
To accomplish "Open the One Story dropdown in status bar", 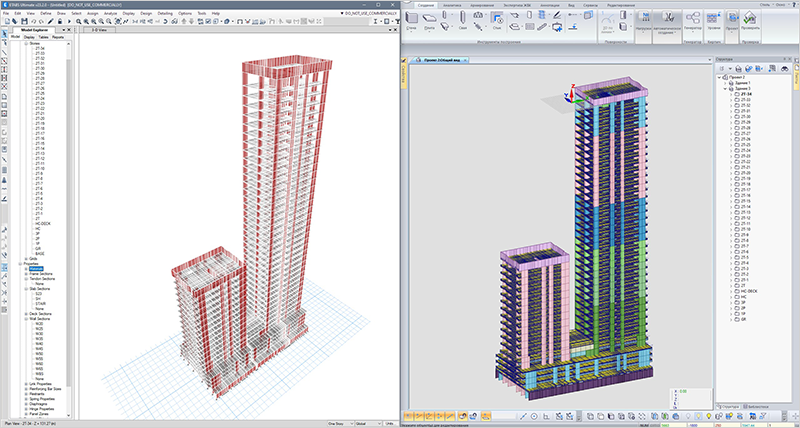I will [340, 424].
